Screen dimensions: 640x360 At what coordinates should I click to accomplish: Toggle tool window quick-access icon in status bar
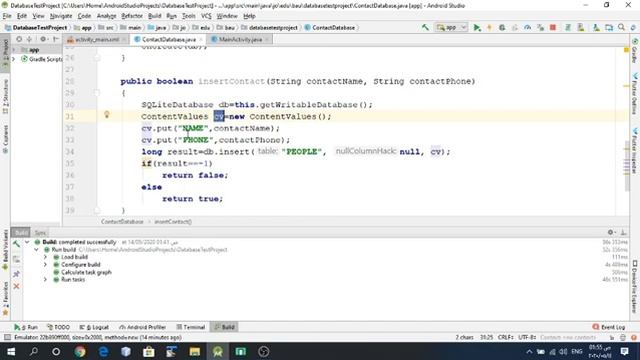click(x=7, y=337)
